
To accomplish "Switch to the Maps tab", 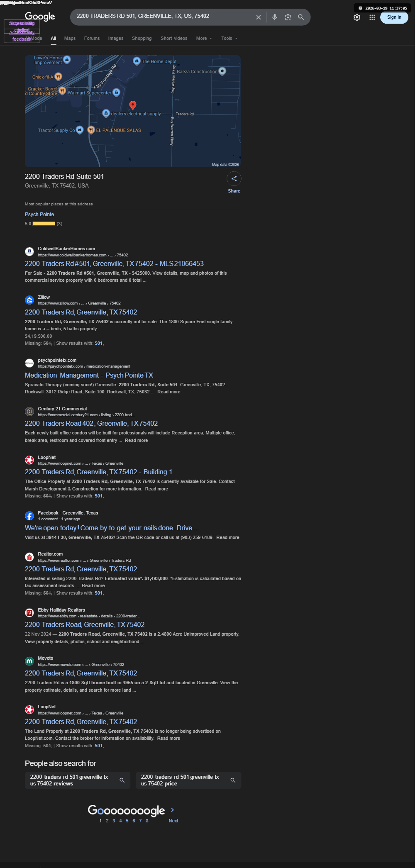I will click(70, 38).
